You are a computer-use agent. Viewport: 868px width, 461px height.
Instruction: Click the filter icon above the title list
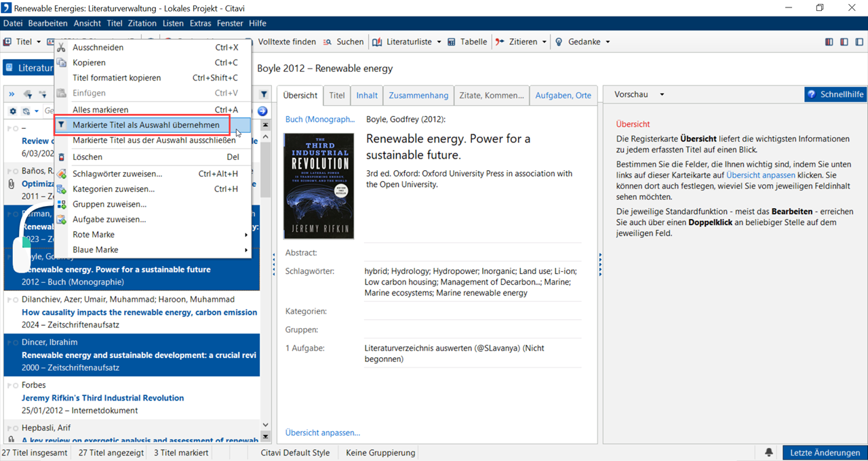(x=264, y=94)
